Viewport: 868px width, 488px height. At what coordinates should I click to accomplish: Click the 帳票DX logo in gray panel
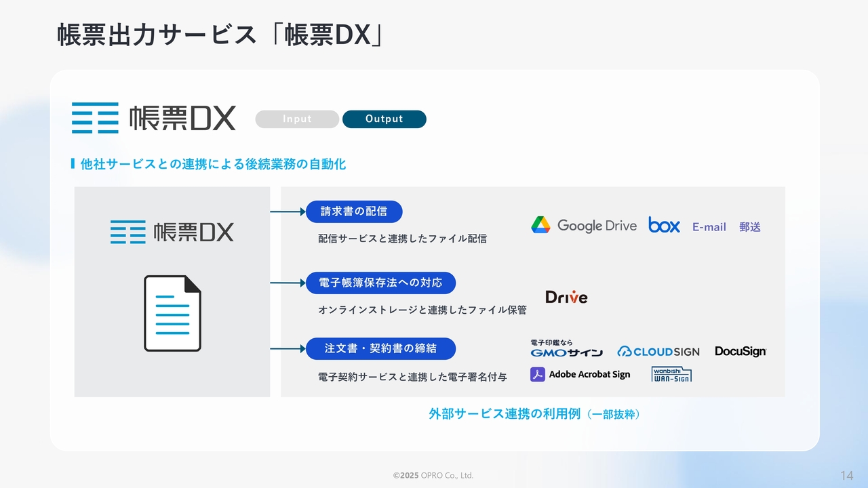tap(172, 232)
